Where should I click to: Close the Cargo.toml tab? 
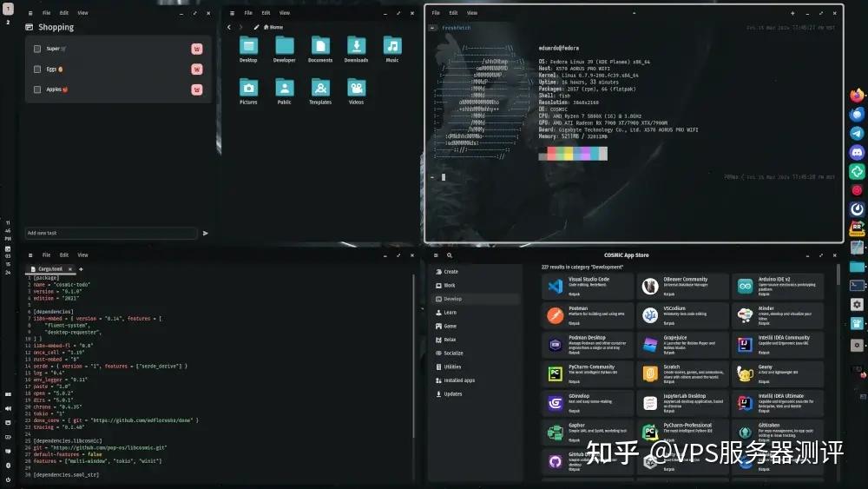[69, 269]
